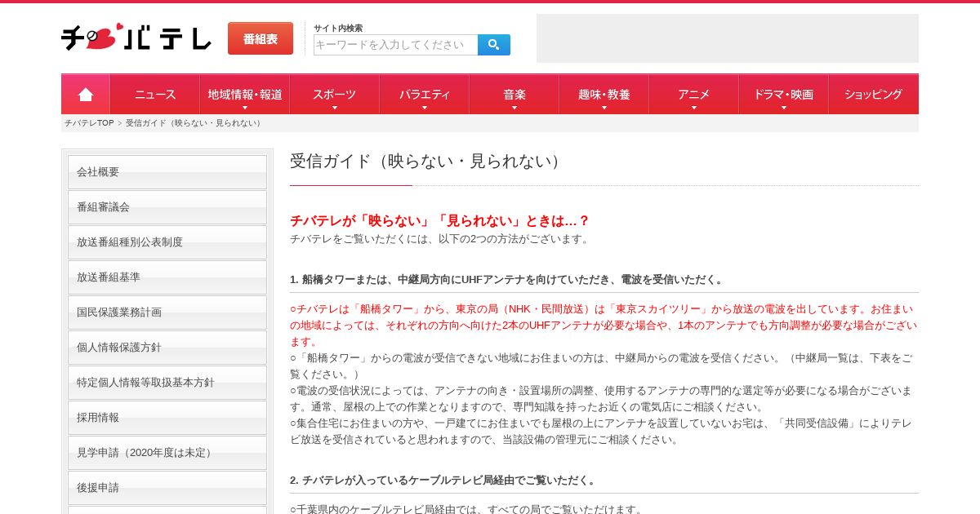Click the サイト内検索 label
Image resolution: width=980 pixels, height=514 pixels.
pos(338,28)
